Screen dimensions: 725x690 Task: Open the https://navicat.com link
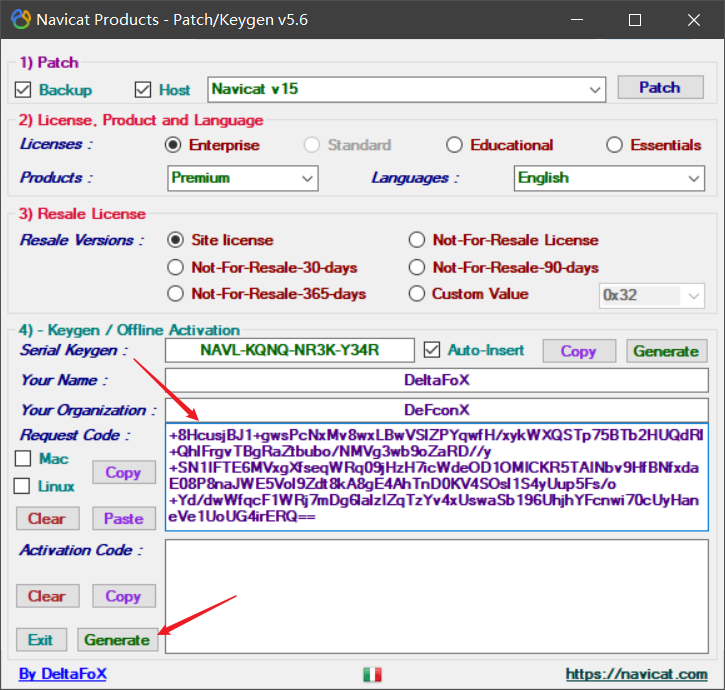[636, 674]
